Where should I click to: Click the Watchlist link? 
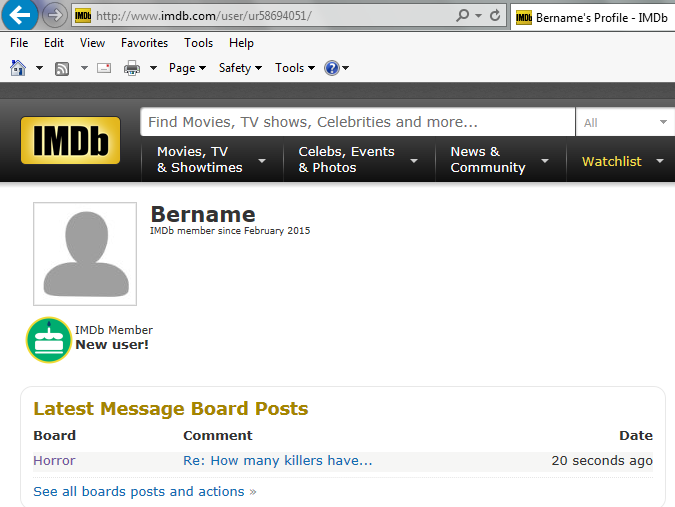coord(612,161)
